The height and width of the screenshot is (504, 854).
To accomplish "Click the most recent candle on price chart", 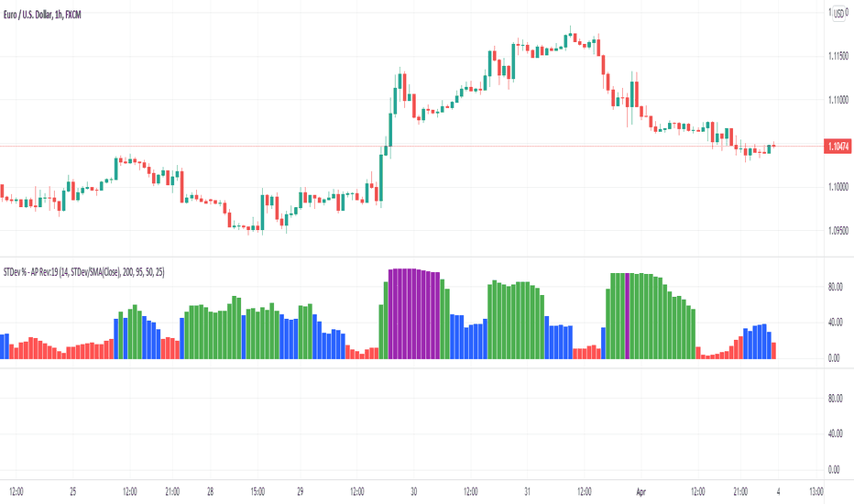I will tap(773, 146).
